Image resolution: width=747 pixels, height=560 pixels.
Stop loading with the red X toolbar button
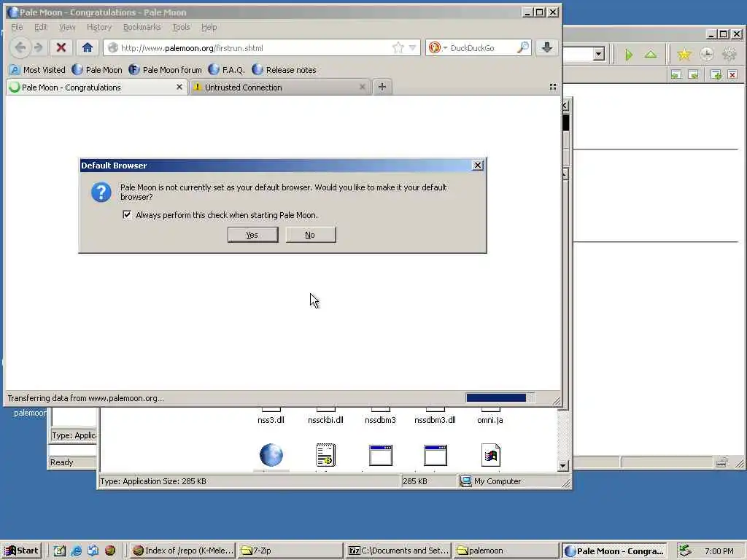click(x=61, y=47)
